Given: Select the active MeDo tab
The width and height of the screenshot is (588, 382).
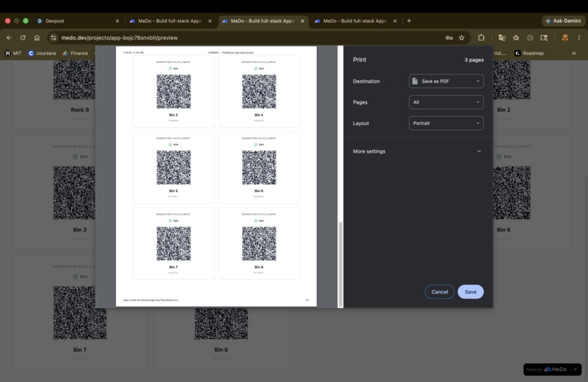Looking at the screenshot, I should pyautogui.click(x=263, y=21).
